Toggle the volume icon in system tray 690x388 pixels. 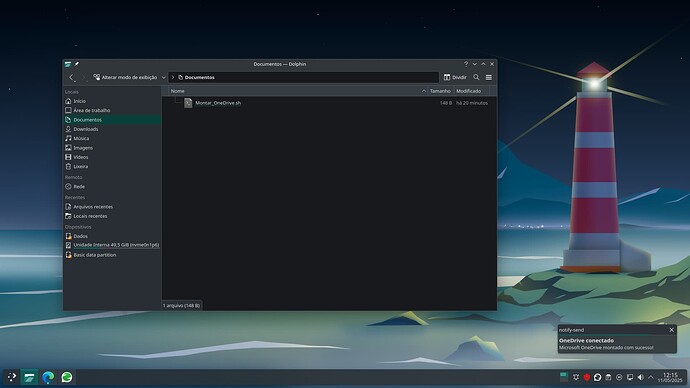coord(640,377)
